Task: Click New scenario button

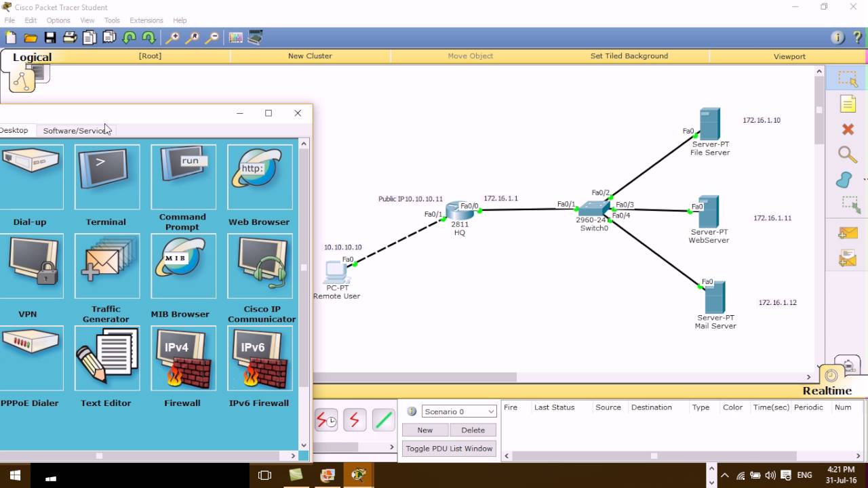Action: point(425,430)
